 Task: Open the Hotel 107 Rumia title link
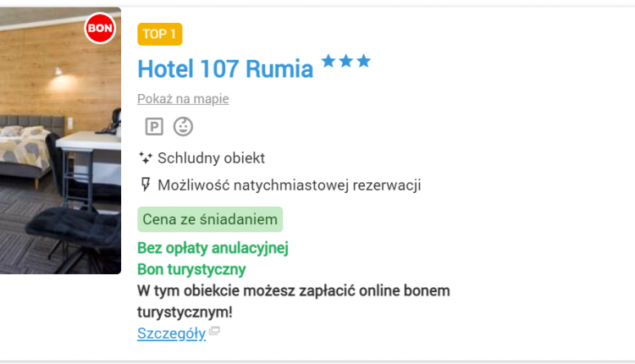(225, 69)
